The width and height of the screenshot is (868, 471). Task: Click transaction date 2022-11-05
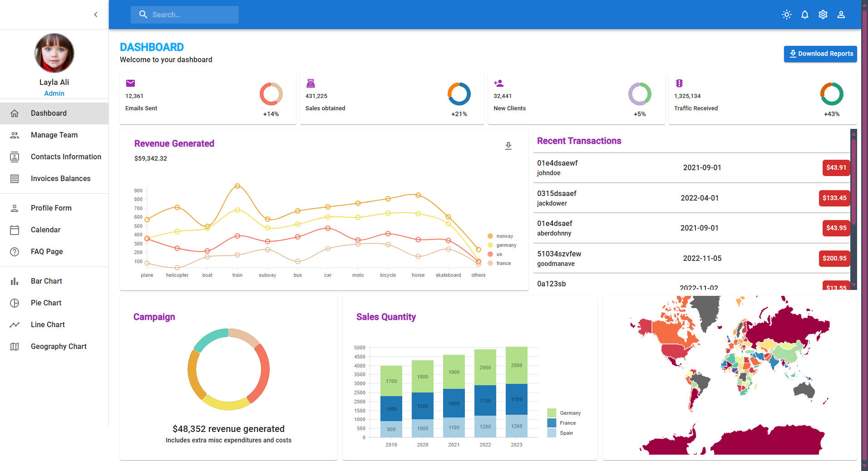coord(702,258)
